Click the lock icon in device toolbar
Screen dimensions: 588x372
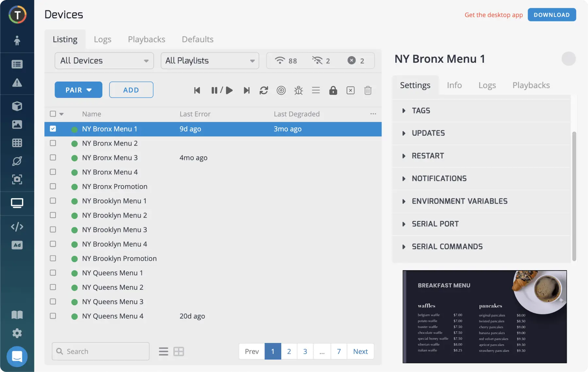tap(333, 90)
